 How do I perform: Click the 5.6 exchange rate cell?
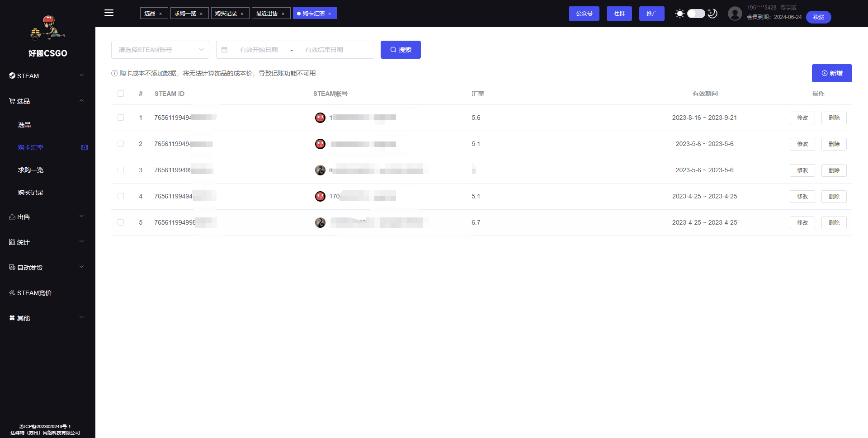476,118
